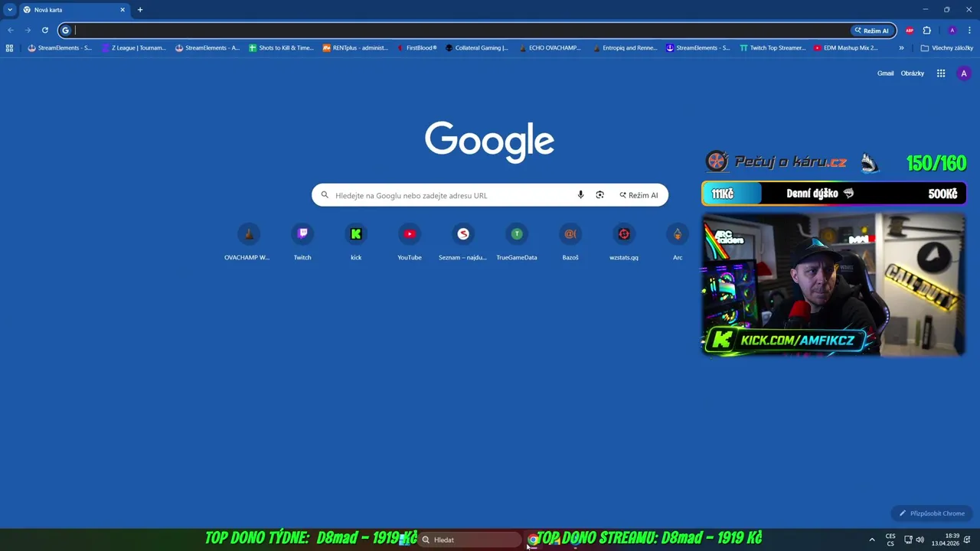Open the YouTube shortcut tile
This screenshot has width=980, height=551.
tap(410, 243)
